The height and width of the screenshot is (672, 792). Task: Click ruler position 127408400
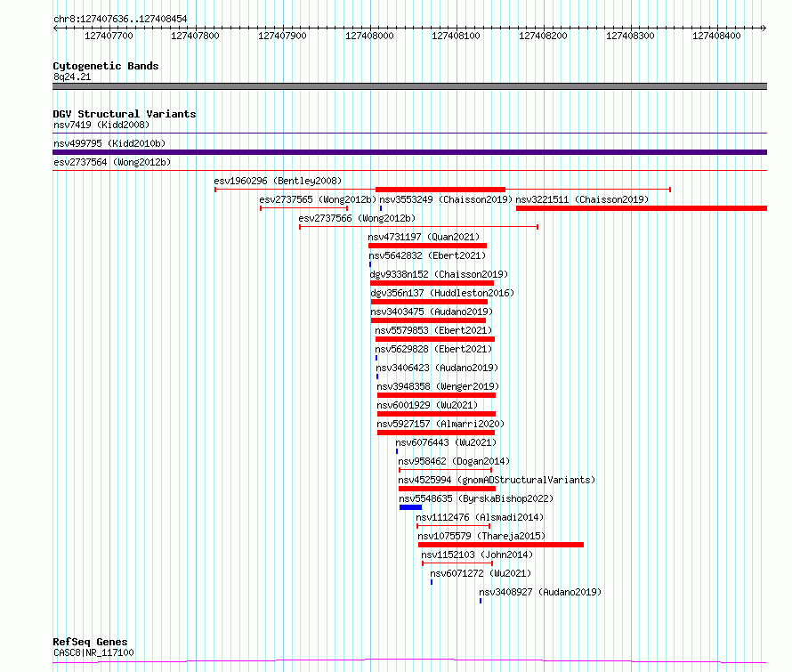click(x=716, y=36)
